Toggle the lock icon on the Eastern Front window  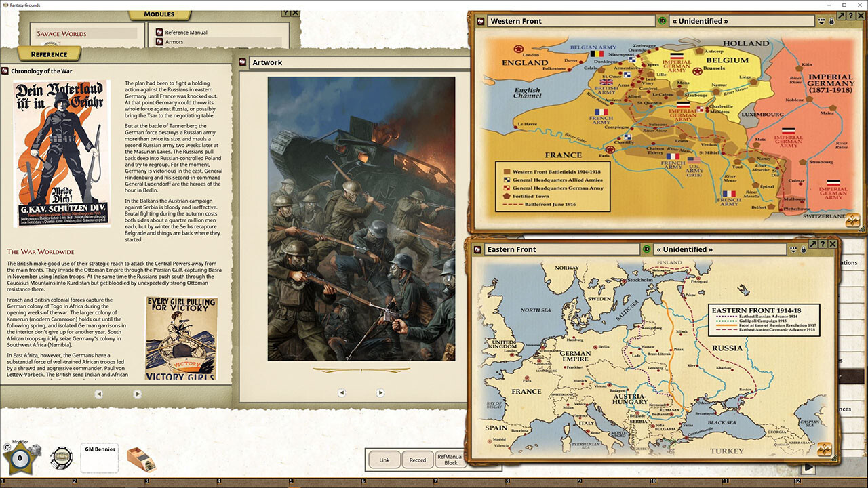[x=803, y=249]
